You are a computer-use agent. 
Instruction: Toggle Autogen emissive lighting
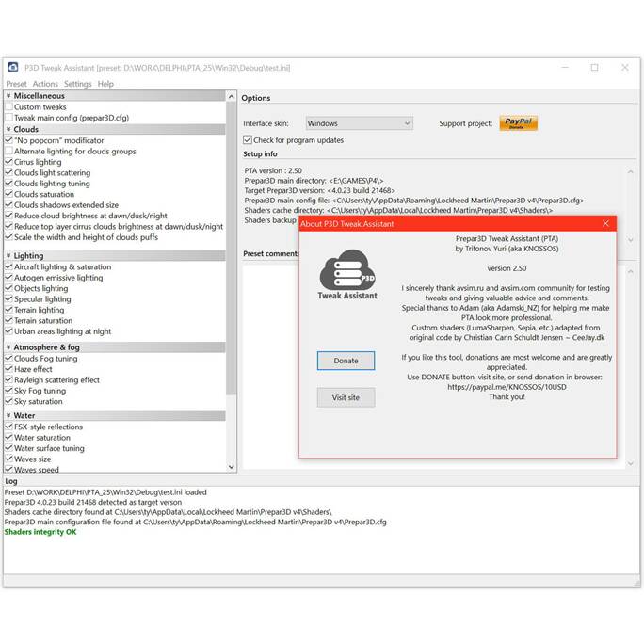pyautogui.click(x=9, y=277)
